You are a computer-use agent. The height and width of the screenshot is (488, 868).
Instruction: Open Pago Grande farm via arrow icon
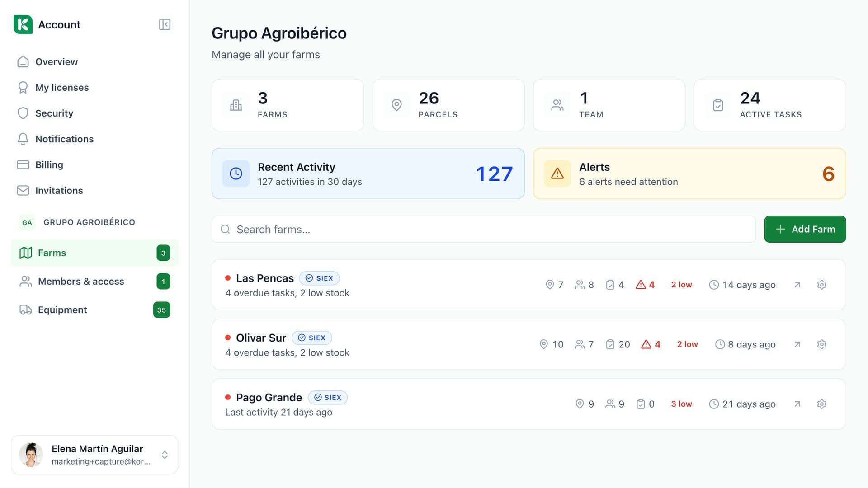(x=797, y=404)
